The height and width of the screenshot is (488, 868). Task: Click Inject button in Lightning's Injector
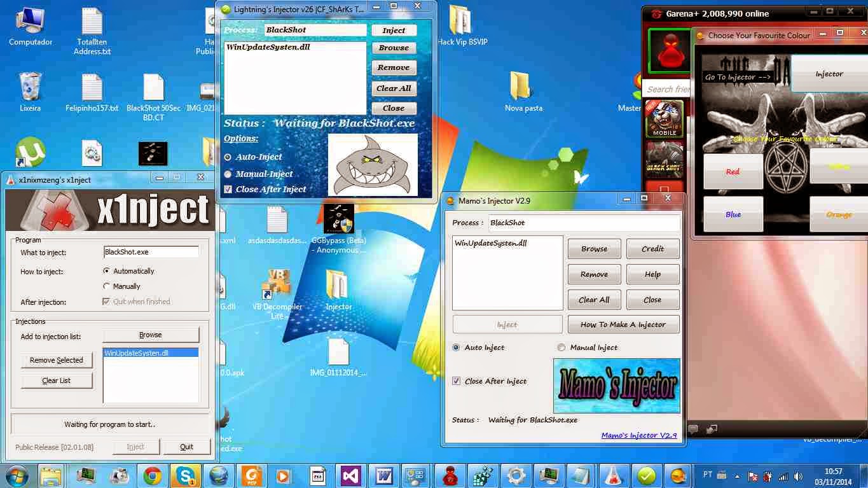(x=394, y=30)
